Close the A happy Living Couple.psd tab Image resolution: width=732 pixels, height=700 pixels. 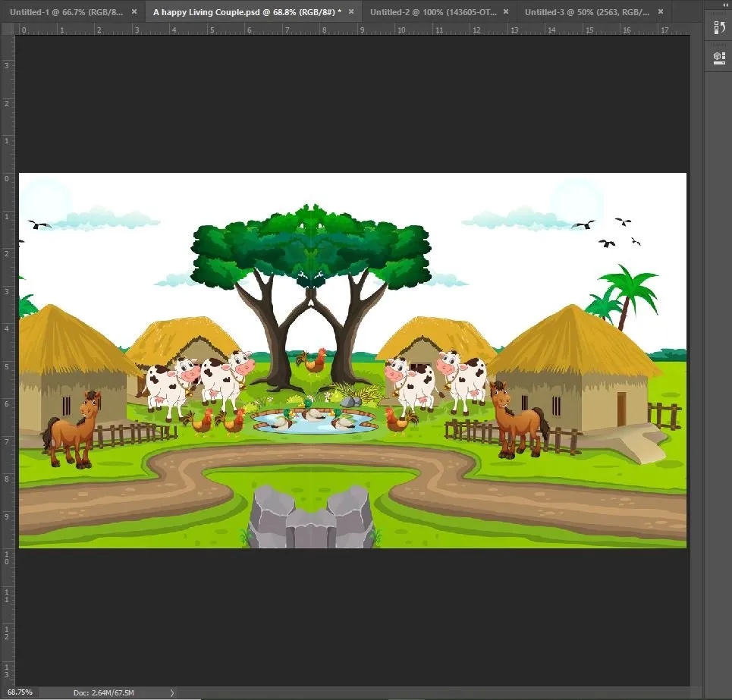tap(351, 12)
